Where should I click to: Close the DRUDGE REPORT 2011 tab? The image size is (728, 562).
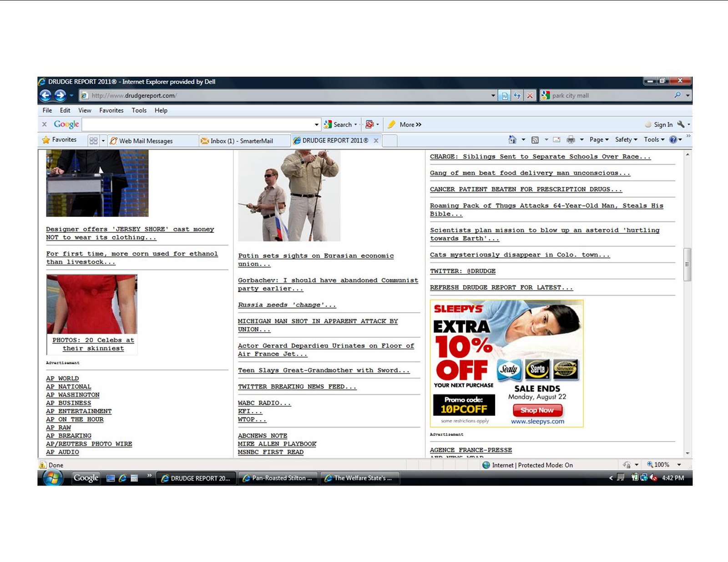[x=376, y=140]
